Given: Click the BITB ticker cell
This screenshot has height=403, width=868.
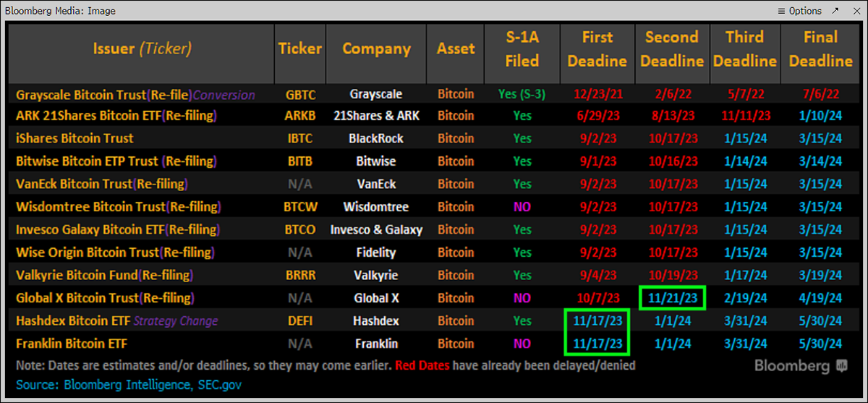Looking at the screenshot, I should pyautogui.click(x=300, y=161).
